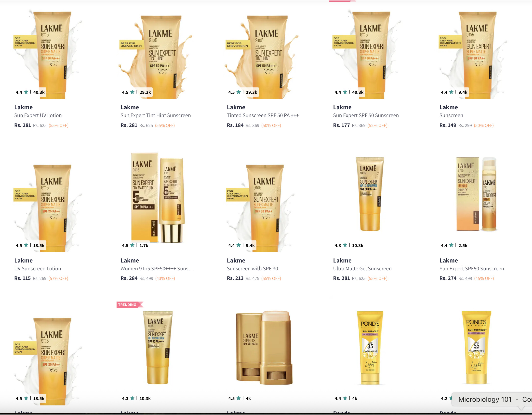The image size is (532, 415).
Task: Click the star icon next to 1.7k reviews
Action: pyautogui.click(x=132, y=245)
